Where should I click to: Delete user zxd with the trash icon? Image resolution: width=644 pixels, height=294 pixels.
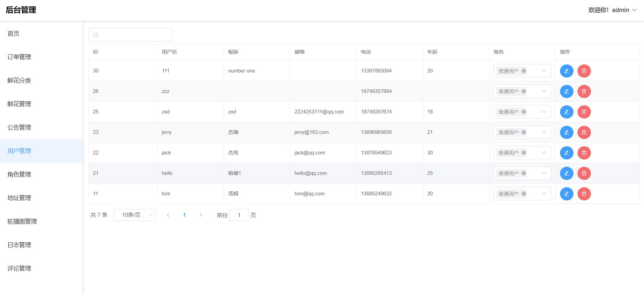[x=584, y=112]
